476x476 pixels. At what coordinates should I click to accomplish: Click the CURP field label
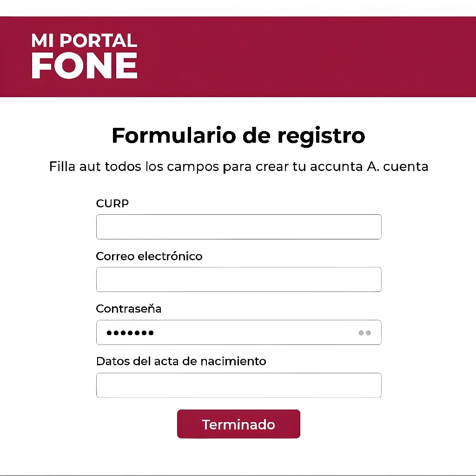tap(112, 204)
